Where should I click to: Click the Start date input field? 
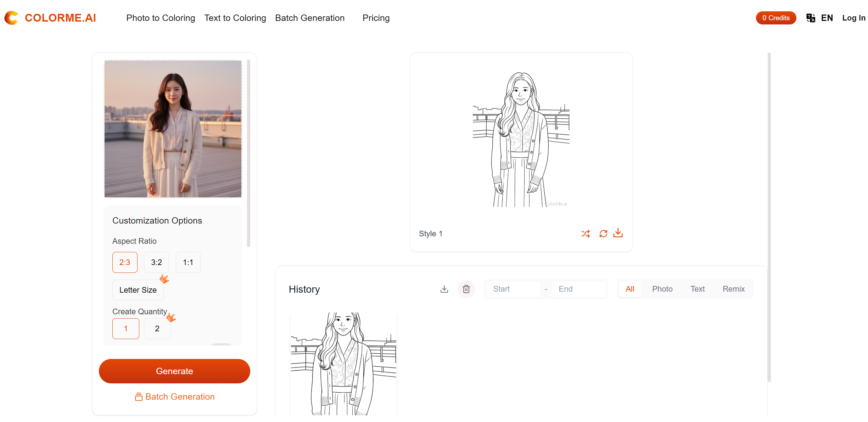pyautogui.click(x=513, y=289)
